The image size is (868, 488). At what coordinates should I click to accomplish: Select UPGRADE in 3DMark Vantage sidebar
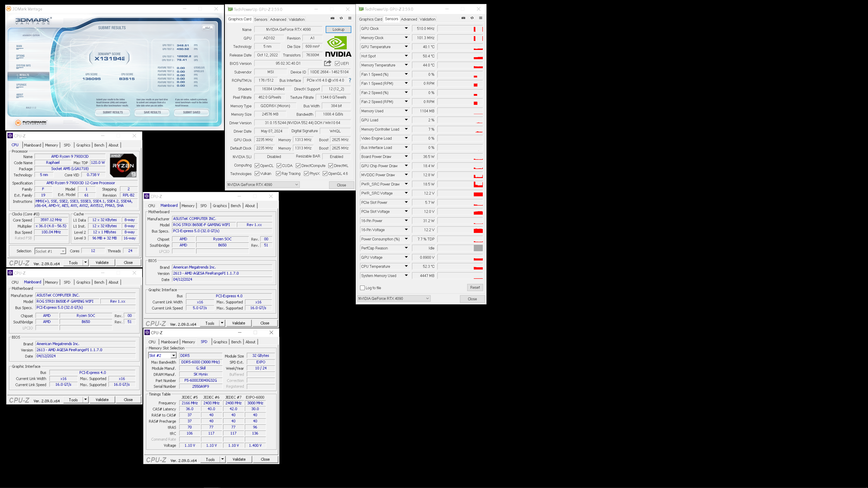21,85
